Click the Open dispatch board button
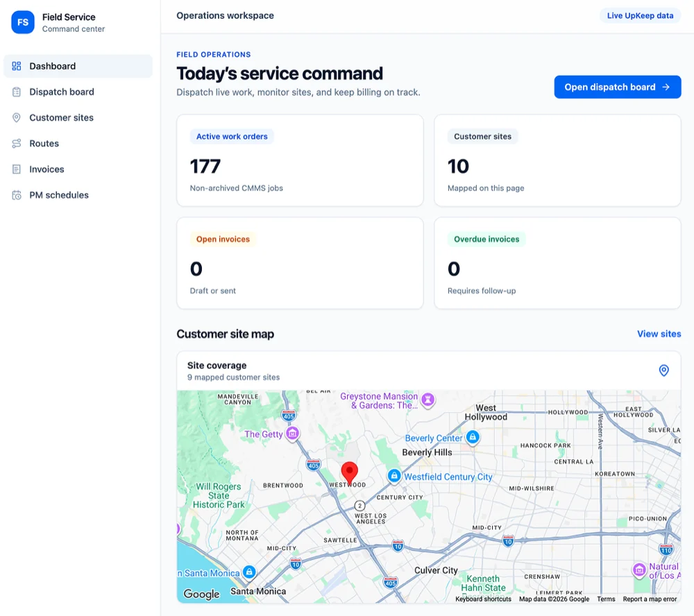This screenshot has width=694, height=616. coord(618,87)
